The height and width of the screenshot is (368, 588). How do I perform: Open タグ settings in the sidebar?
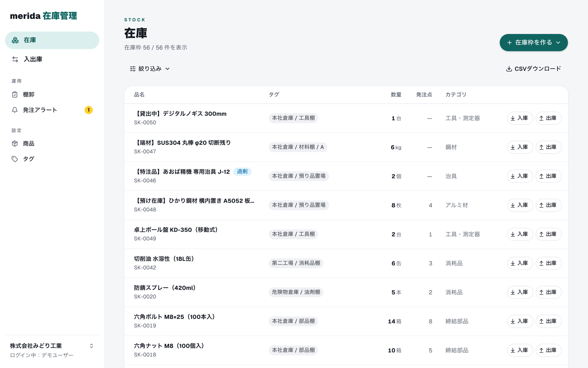(x=52, y=159)
